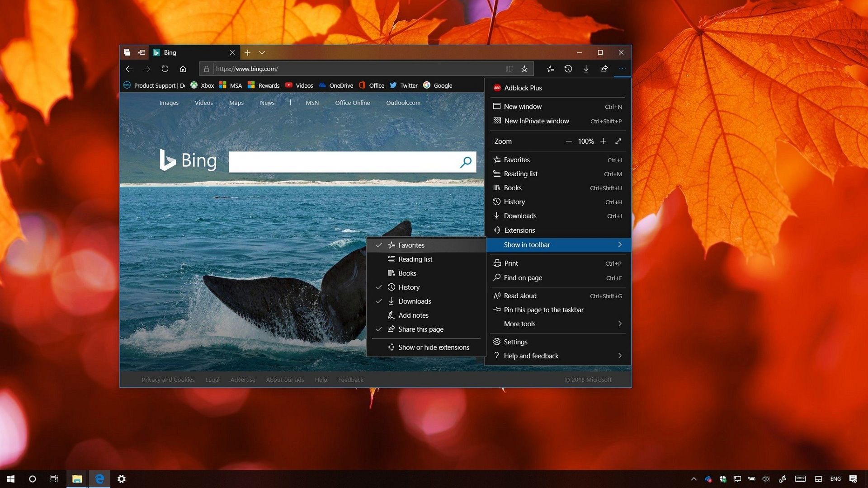Open Adblock Plus from the menu
Image resolution: width=868 pixels, height=488 pixels.
pyautogui.click(x=523, y=88)
